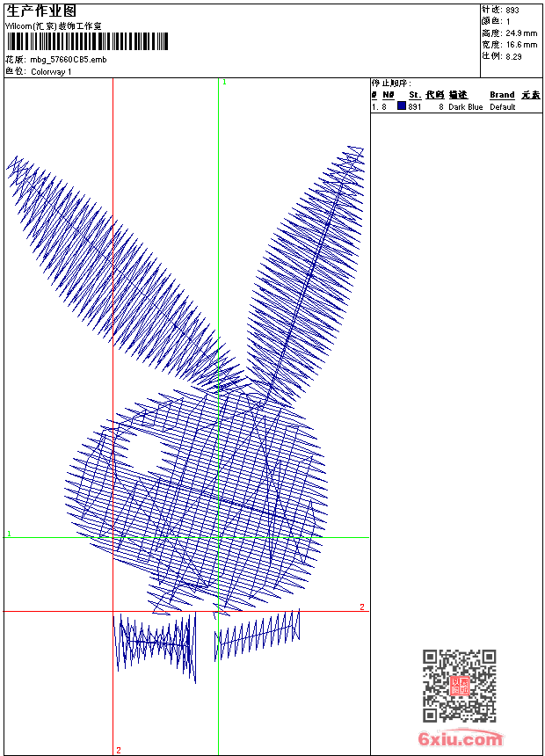Click the QR code image

click(459, 686)
